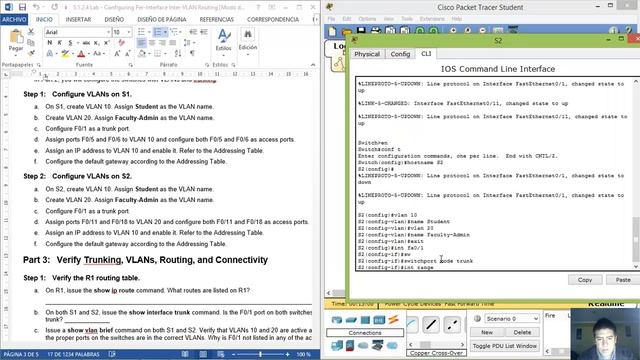Toggle center paragraph alignment
Viewport: 640px width, 360px height.
pyautogui.click(x=152, y=43)
